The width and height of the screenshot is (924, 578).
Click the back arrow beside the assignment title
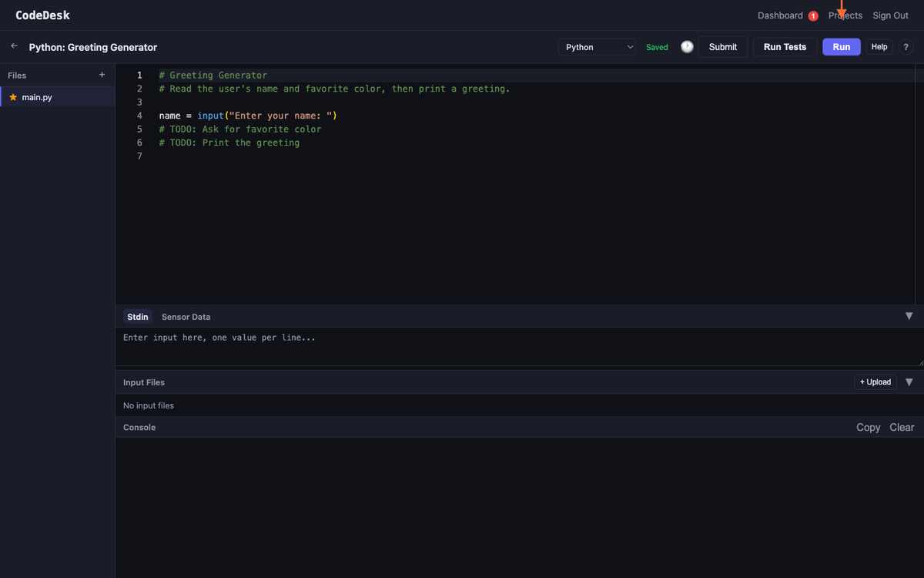(13, 45)
